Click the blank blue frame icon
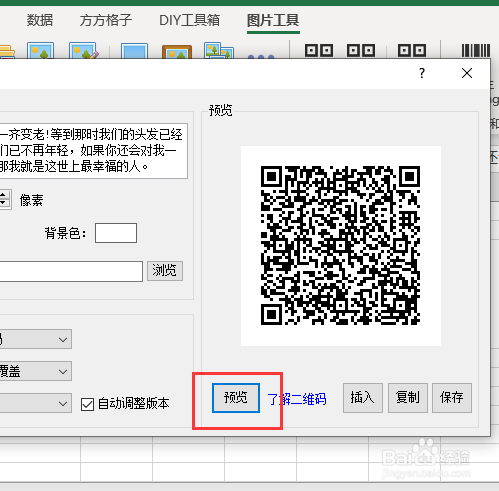 coord(134,51)
